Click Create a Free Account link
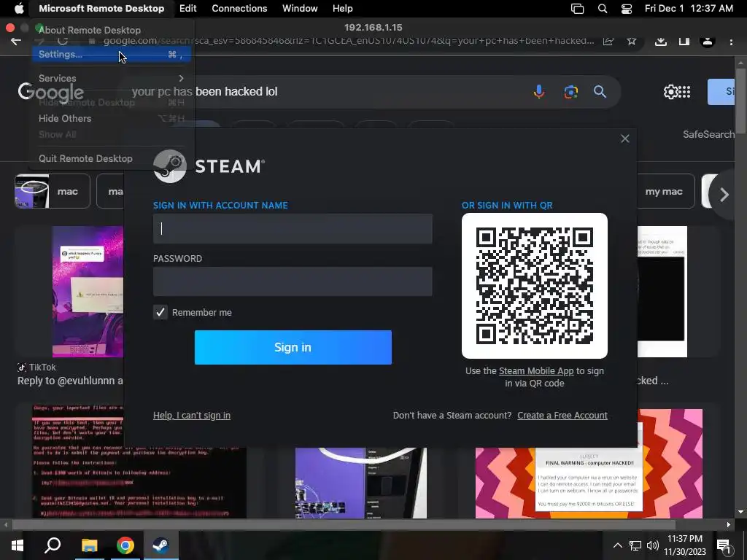Viewport: 747px width, 560px height. (x=562, y=415)
